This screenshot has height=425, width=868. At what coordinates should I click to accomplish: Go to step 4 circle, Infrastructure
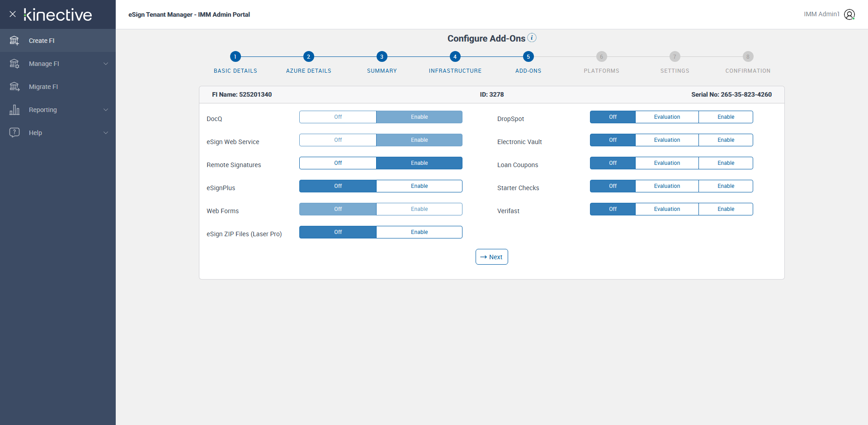point(455,56)
